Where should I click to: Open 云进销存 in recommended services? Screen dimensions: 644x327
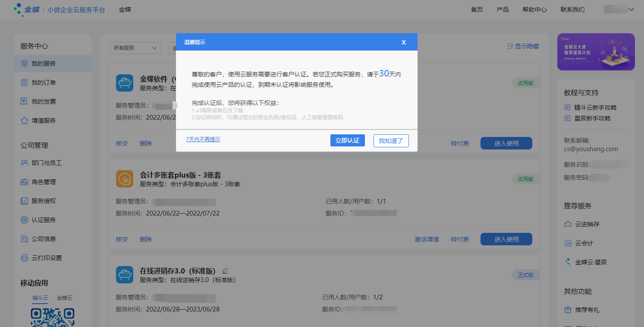coord(587,224)
